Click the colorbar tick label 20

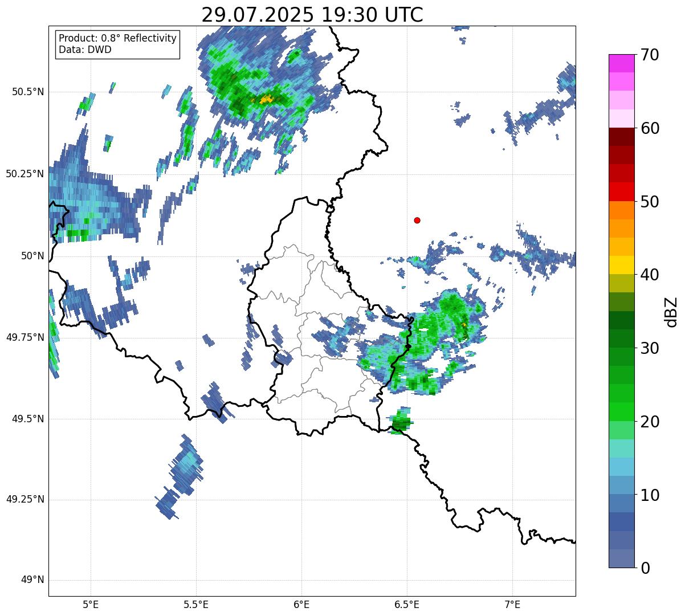pyautogui.click(x=650, y=422)
